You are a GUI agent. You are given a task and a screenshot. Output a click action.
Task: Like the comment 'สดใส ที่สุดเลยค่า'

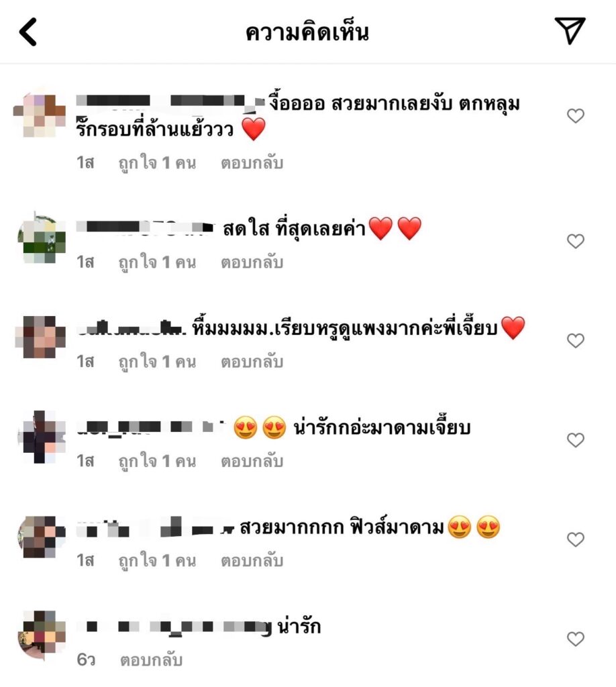pos(575,241)
